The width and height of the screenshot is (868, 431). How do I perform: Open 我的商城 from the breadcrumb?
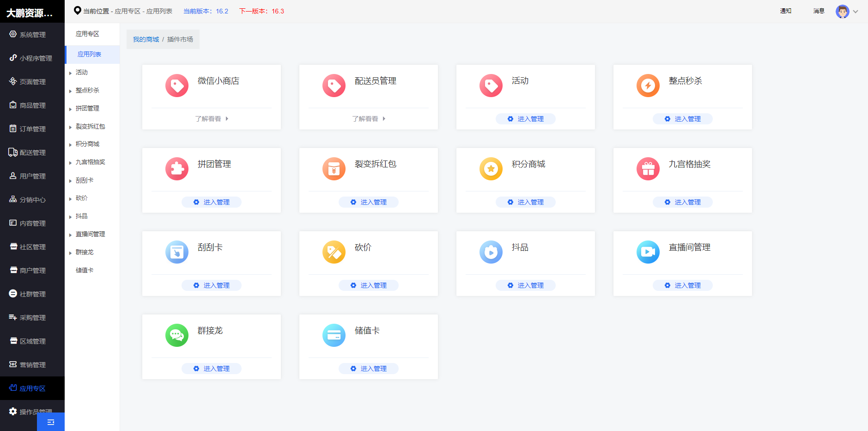146,39
